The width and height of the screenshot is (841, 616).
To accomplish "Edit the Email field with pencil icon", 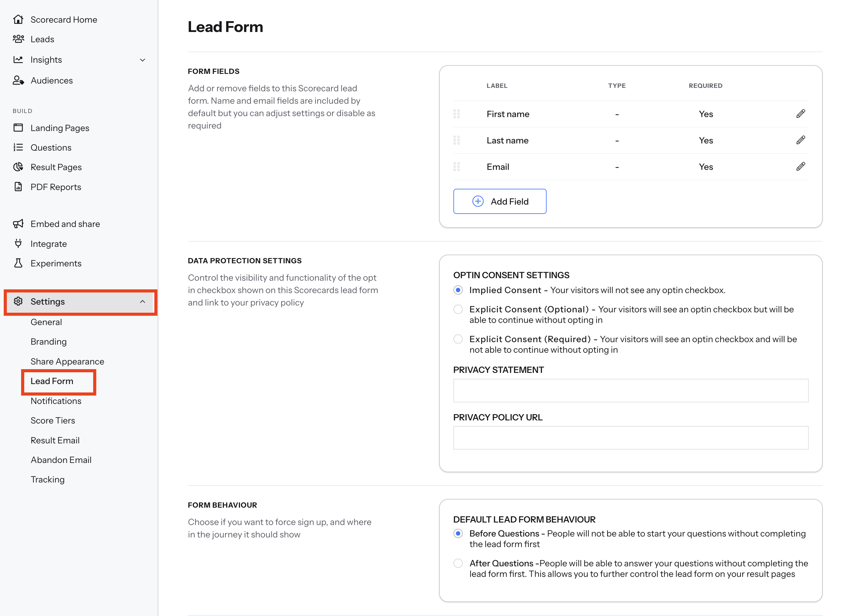I will click(x=800, y=167).
